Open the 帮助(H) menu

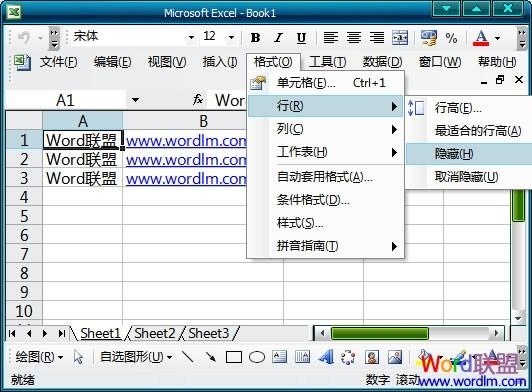pyautogui.click(x=497, y=62)
